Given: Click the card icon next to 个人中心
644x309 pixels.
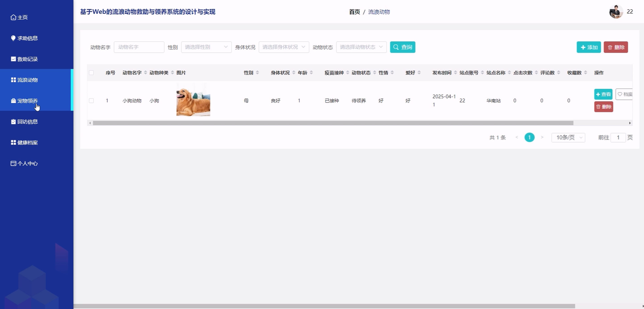Looking at the screenshot, I should coord(13,163).
